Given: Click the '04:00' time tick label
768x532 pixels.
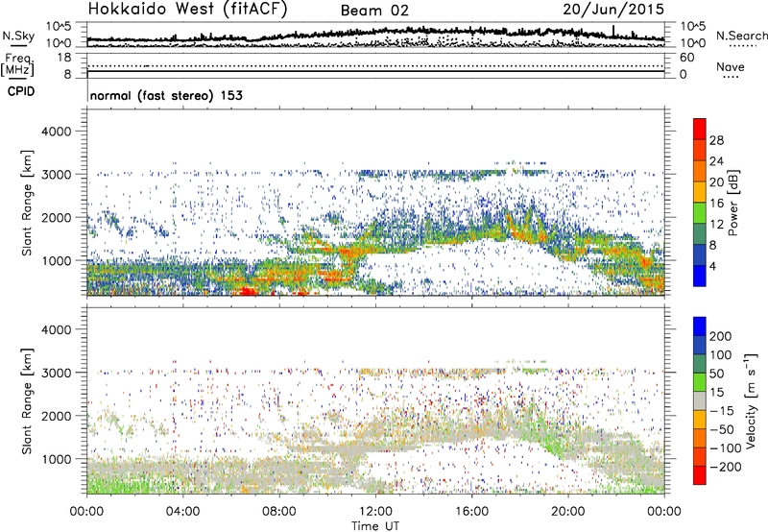Looking at the screenshot, I should coord(183,512).
